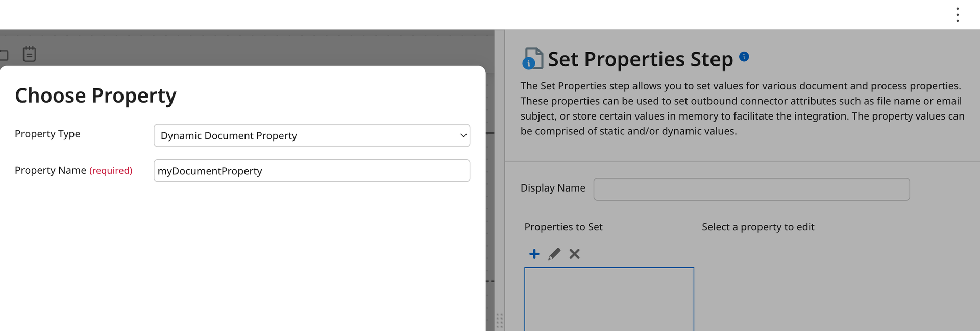The width and height of the screenshot is (980, 331).
Task: Click the 'Set Properties Step' title
Action: [640, 59]
